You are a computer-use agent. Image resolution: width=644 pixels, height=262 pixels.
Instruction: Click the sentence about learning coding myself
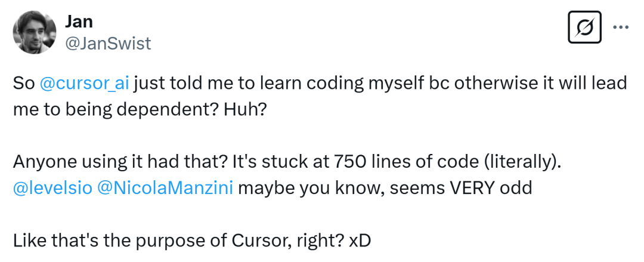[x=320, y=97]
